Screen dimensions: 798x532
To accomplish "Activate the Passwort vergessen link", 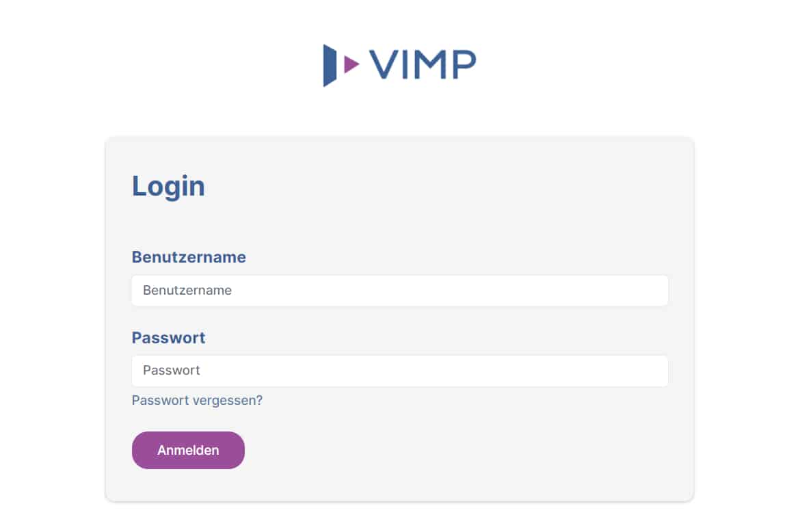I will pos(196,400).
